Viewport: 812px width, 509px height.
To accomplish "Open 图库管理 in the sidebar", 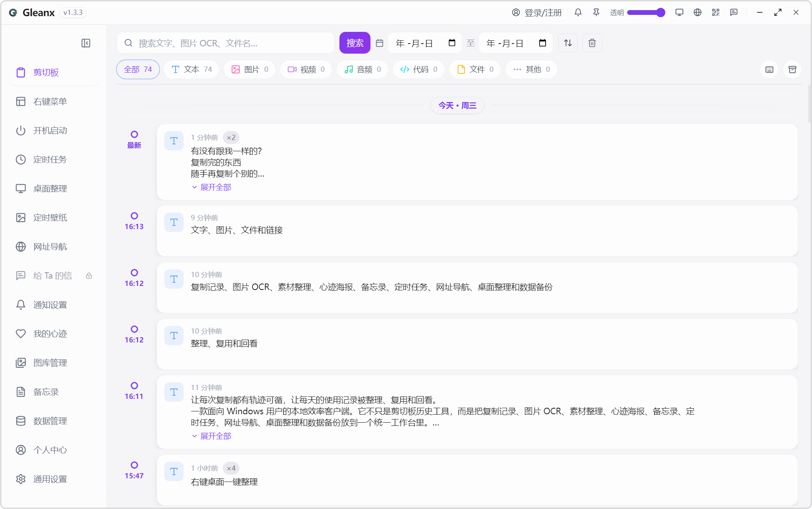I will pos(54,363).
